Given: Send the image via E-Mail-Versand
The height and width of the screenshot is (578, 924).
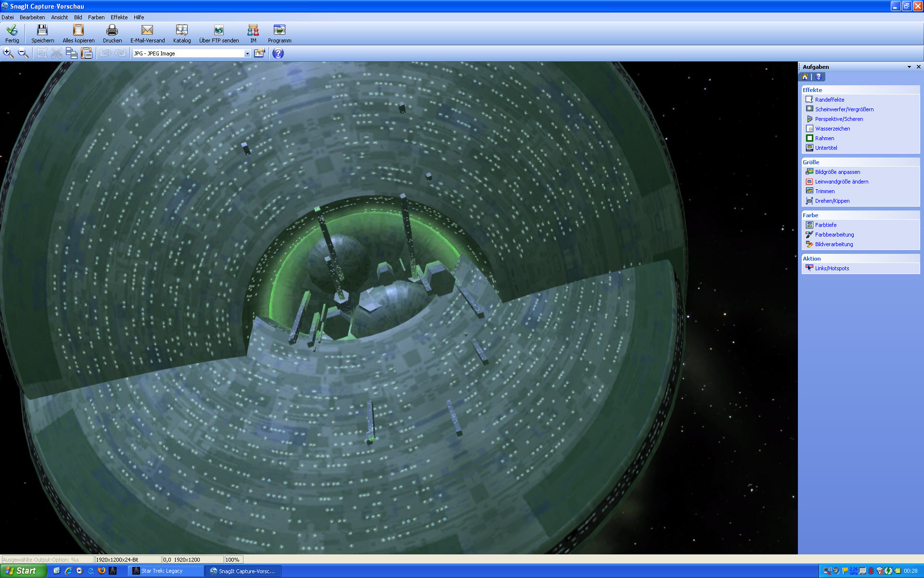Looking at the screenshot, I should (x=147, y=30).
